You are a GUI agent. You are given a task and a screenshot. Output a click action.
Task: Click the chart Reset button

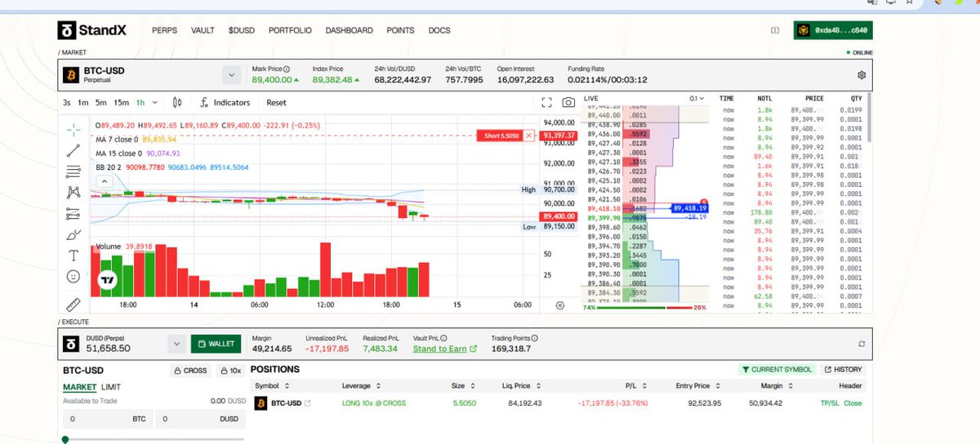click(x=276, y=103)
